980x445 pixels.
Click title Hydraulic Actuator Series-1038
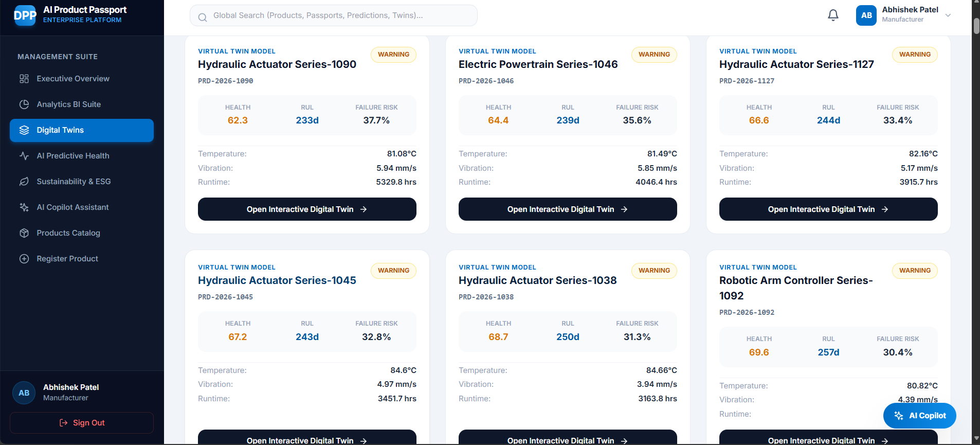[538, 280]
